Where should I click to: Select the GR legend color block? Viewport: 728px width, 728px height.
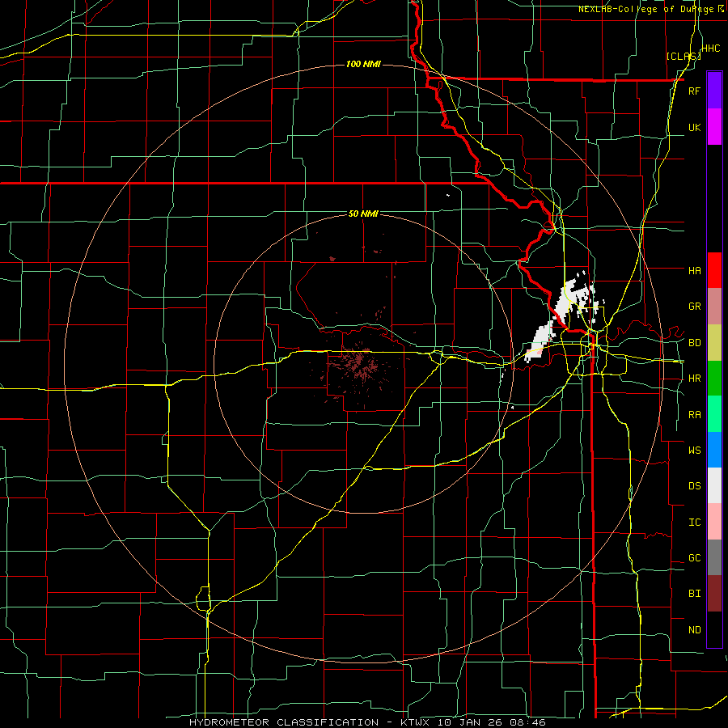(x=714, y=306)
